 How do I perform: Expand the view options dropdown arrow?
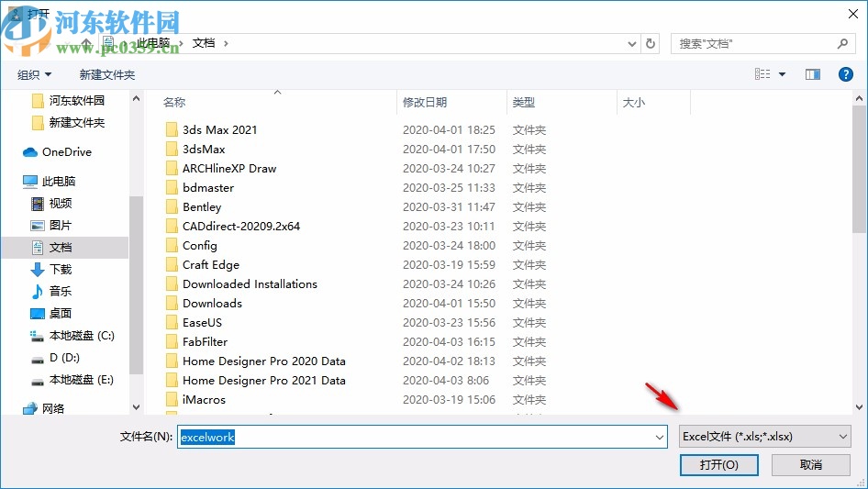pos(782,74)
